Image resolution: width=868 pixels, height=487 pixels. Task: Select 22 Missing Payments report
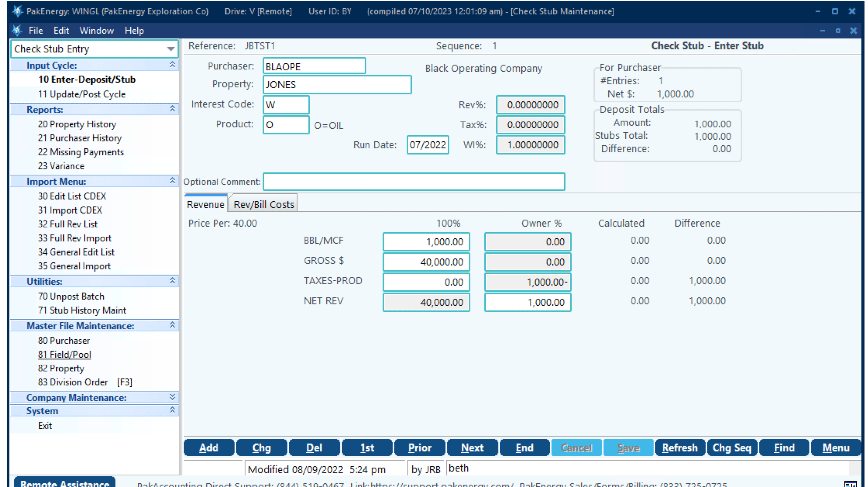[x=81, y=152]
